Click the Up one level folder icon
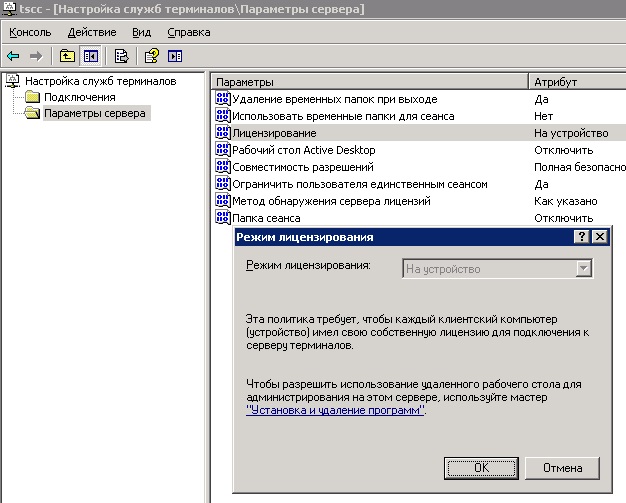 67,56
